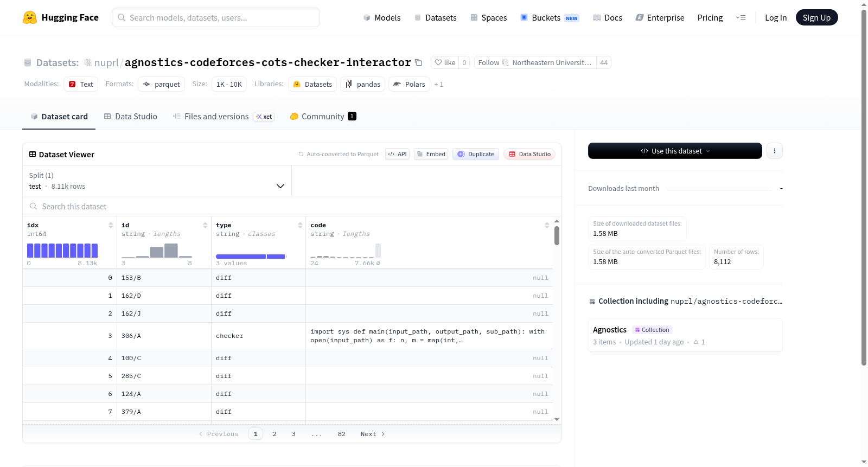Click the API button in Dataset Viewer
This screenshot has width=868, height=467.
point(397,154)
